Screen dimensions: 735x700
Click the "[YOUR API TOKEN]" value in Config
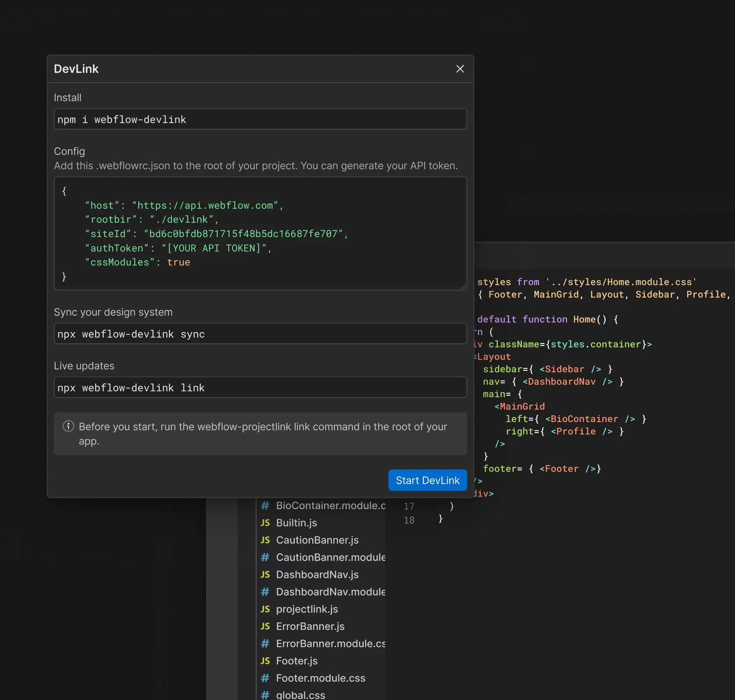coord(213,248)
